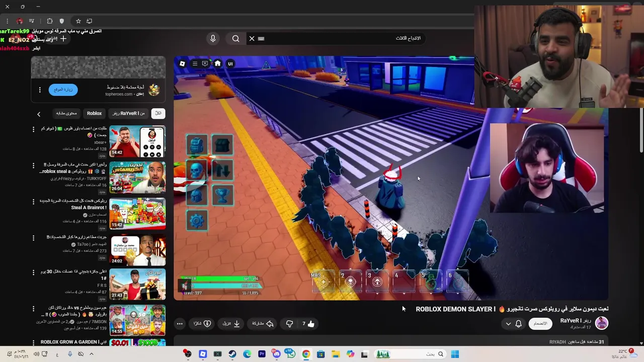
Task: Click the in-game home icon
Action: pyautogui.click(x=217, y=64)
